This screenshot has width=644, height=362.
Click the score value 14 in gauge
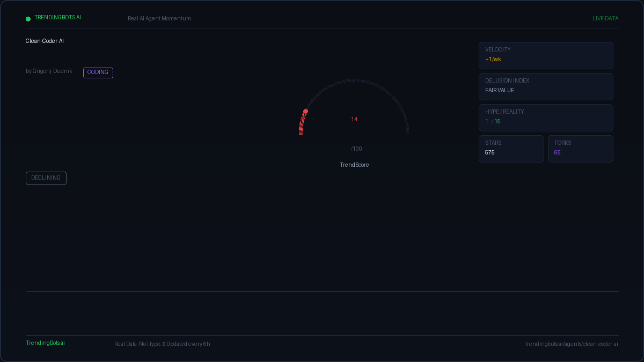pos(354,119)
